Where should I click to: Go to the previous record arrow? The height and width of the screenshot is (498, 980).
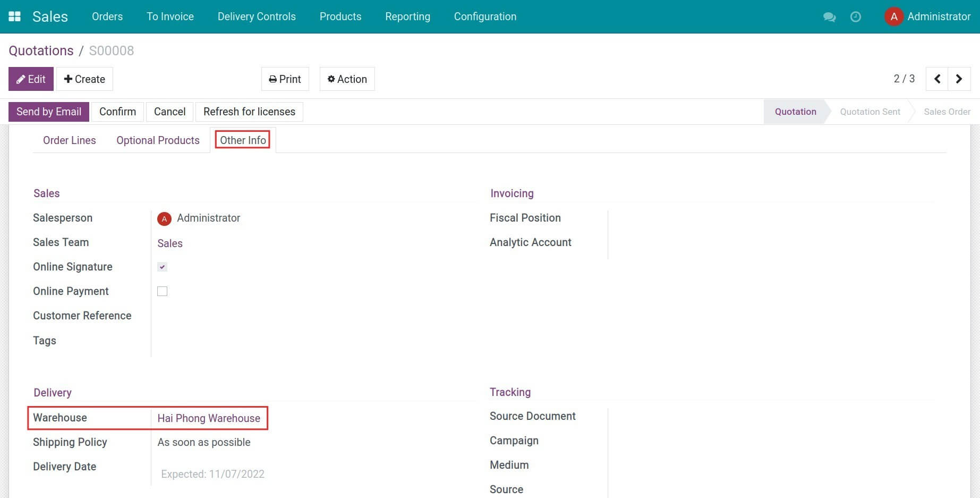pos(937,79)
